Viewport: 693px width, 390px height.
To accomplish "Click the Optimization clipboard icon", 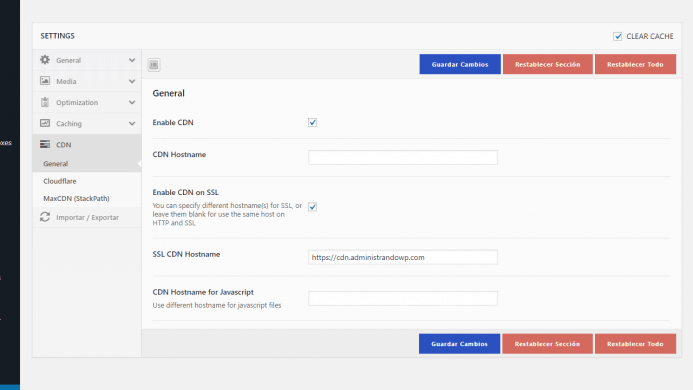I will (x=45, y=102).
